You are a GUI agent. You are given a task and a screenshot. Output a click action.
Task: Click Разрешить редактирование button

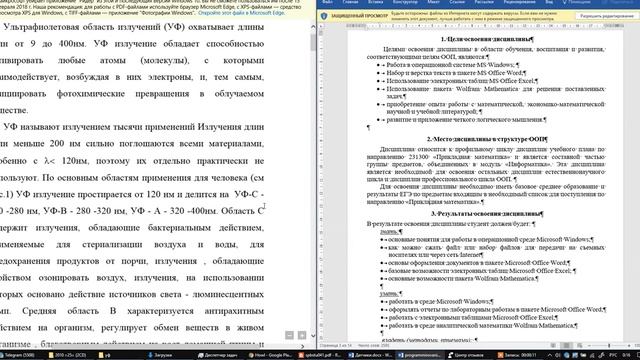pos(606,16)
